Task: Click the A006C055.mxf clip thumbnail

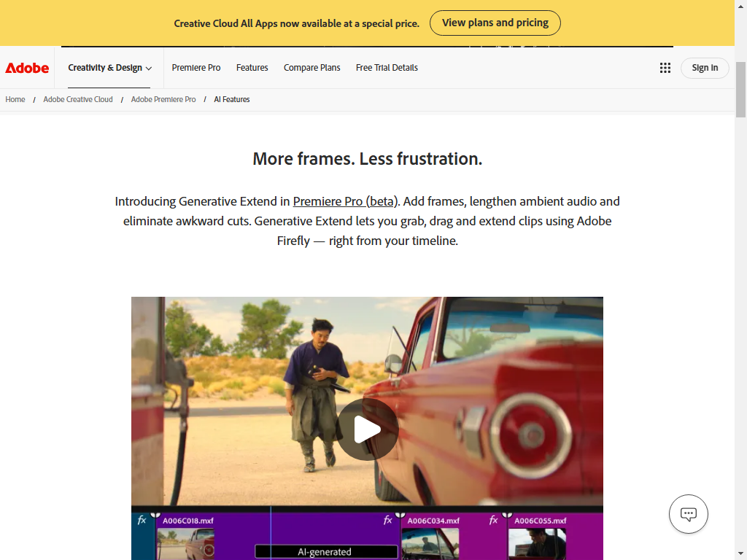Action: [x=537, y=544]
